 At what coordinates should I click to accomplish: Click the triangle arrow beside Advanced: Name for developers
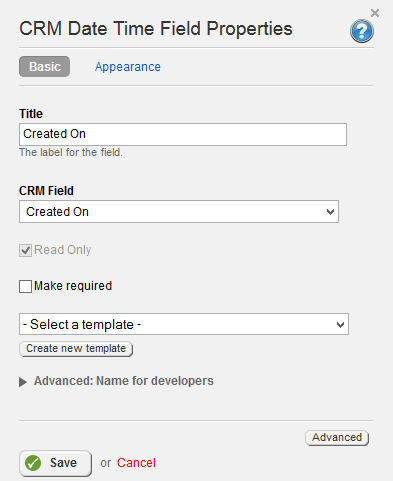click(x=23, y=382)
